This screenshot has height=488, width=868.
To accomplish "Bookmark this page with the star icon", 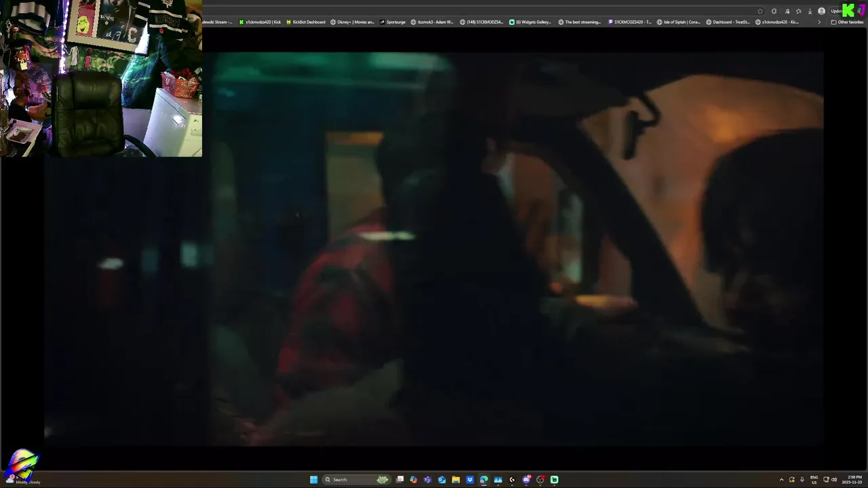I will coord(760,12).
